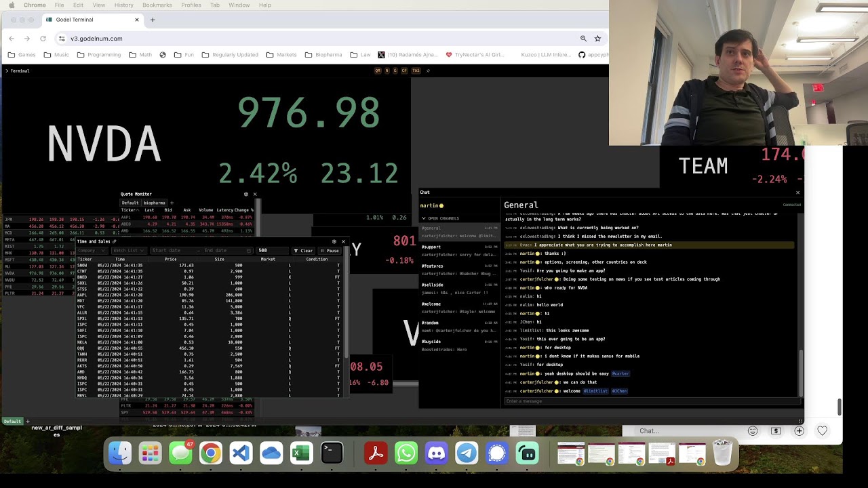This screenshot has width=868, height=488.
Task: Open the Profiles menu in the menu bar
Action: point(191,5)
